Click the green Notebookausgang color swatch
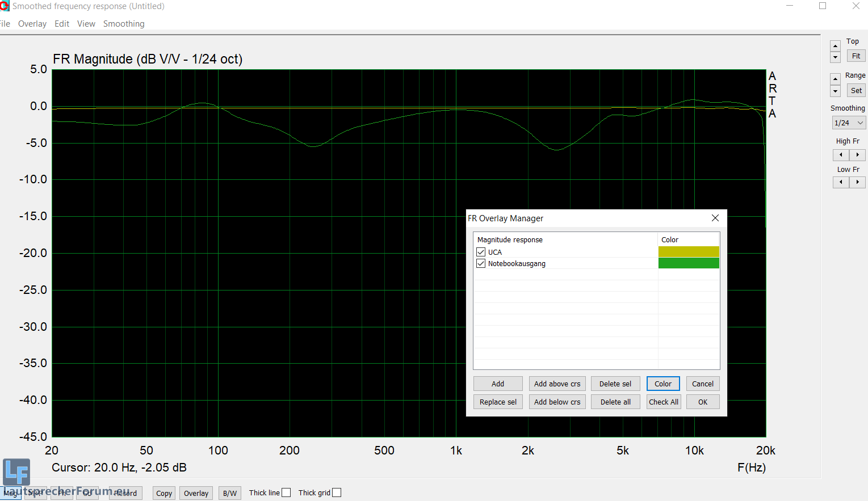 pos(688,263)
